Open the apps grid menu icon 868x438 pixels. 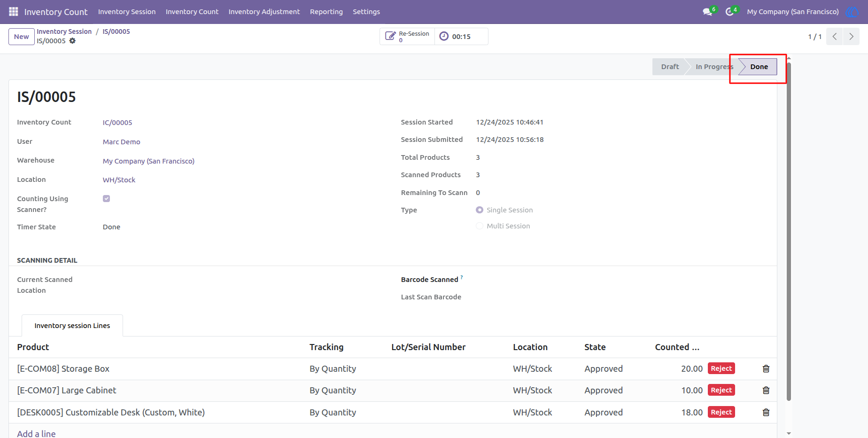click(14, 12)
